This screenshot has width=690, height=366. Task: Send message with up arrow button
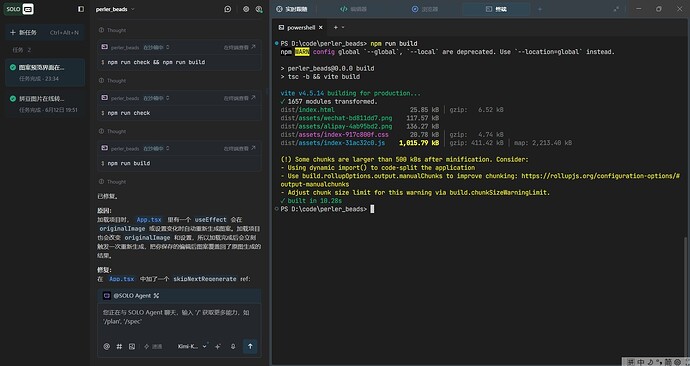[x=250, y=346]
